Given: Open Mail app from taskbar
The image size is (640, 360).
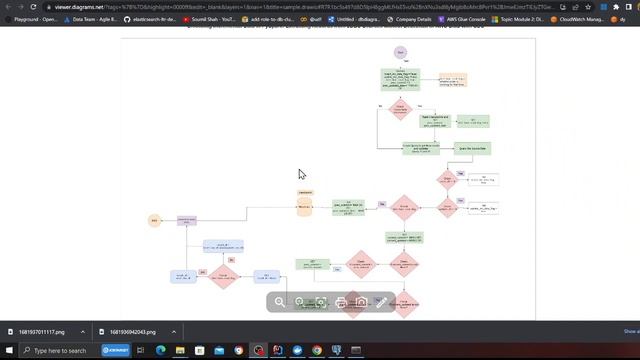Looking at the screenshot, I should [219, 350].
